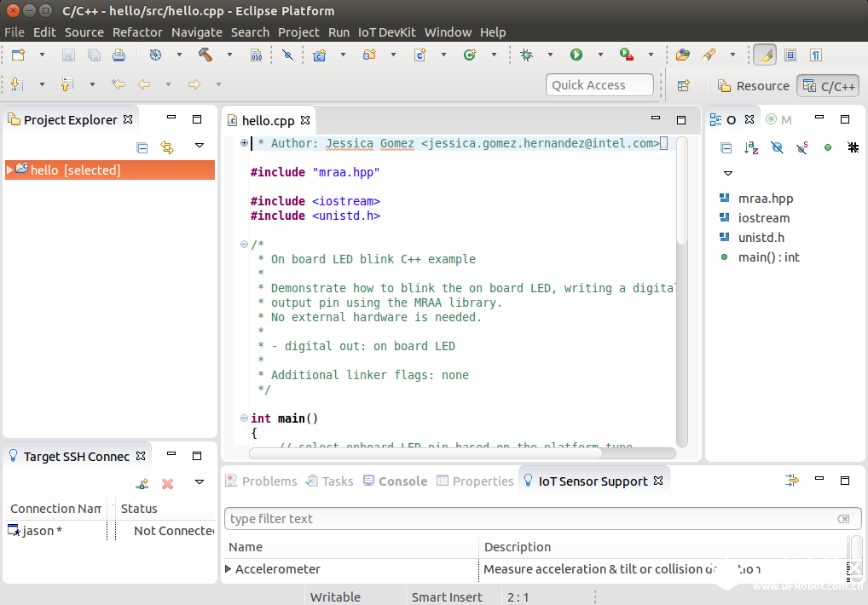868x605 pixels.
Task: Open the IoT DevKit menu
Action: [386, 32]
